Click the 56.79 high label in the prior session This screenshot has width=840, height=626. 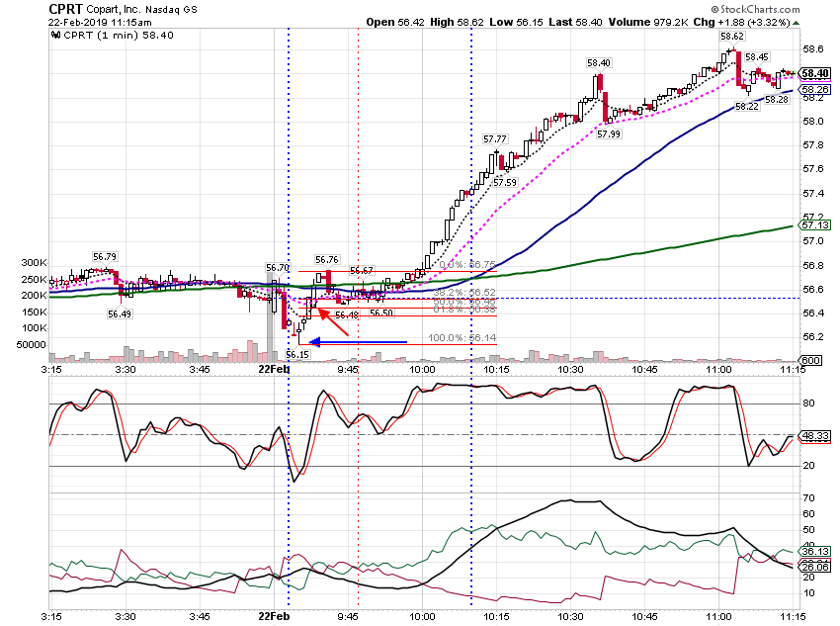tap(105, 257)
